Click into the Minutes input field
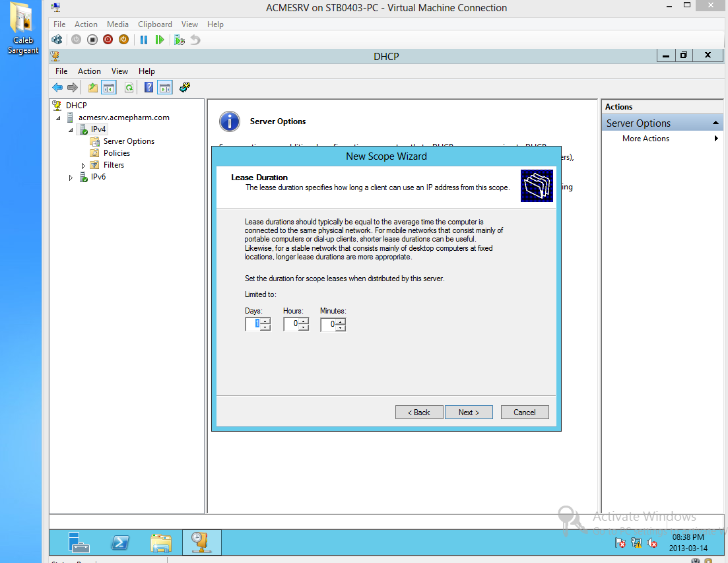The image size is (728, 563). point(328,324)
